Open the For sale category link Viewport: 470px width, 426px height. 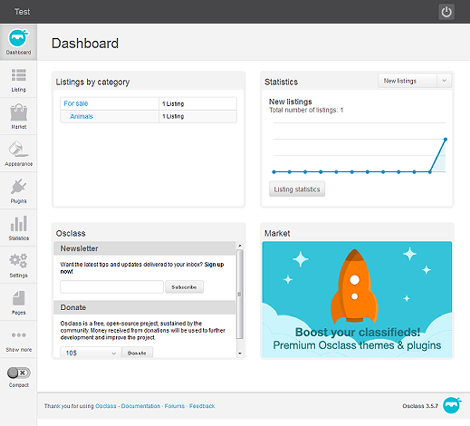(76, 104)
